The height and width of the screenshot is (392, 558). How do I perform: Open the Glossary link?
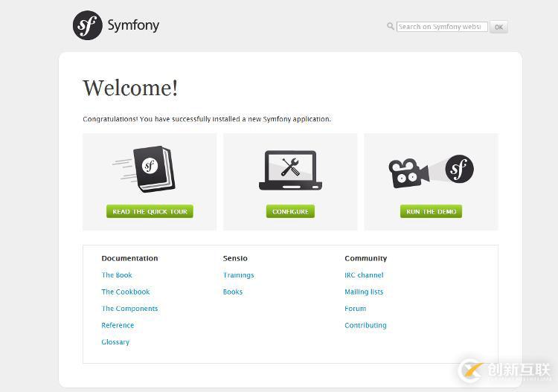(115, 342)
